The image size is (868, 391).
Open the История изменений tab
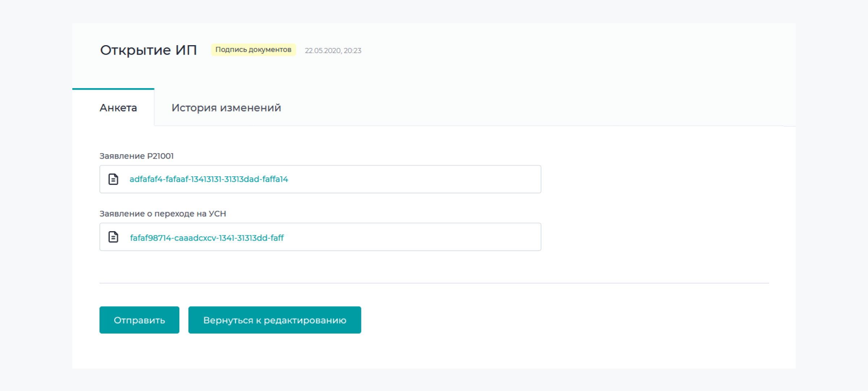(226, 108)
